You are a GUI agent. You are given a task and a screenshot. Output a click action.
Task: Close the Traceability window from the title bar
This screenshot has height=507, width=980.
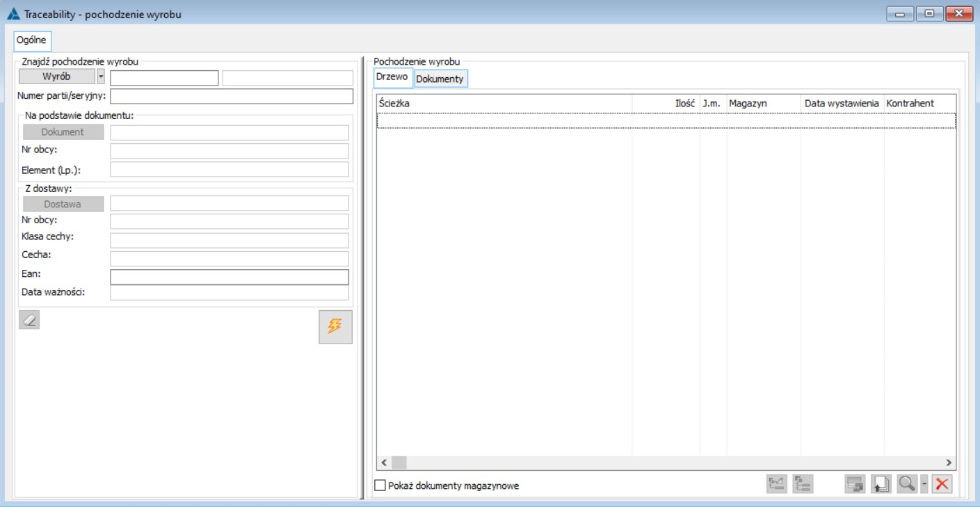point(959,13)
